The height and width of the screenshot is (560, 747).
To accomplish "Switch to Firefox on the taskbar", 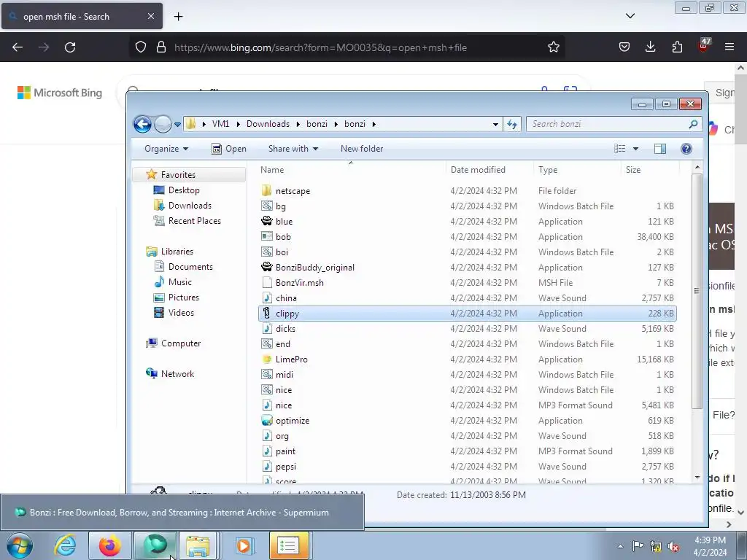I will (x=109, y=545).
